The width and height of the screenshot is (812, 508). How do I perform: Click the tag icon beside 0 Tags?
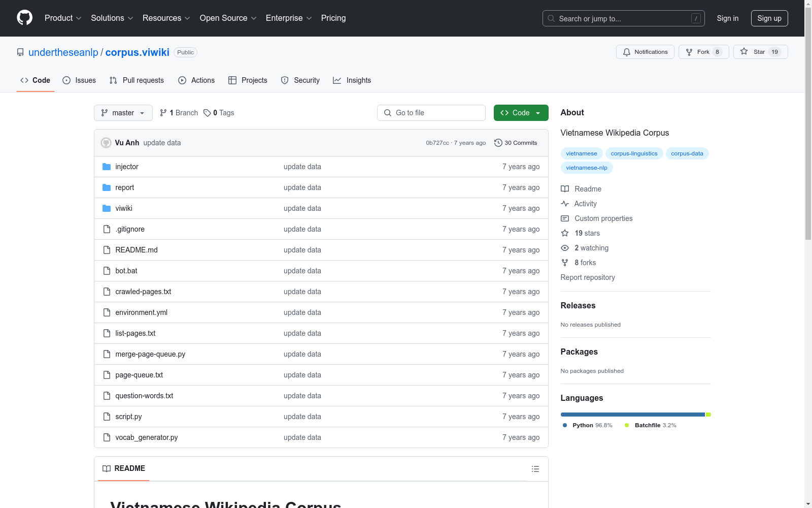(207, 113)
